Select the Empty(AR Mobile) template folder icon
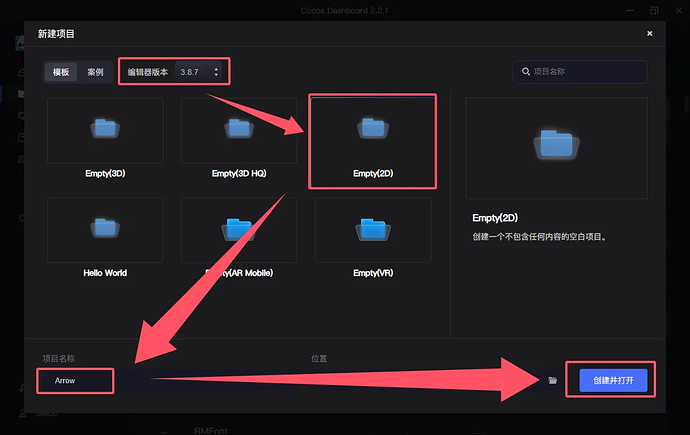The height and width of the screenshot is (435, 690). coord(239,229)
